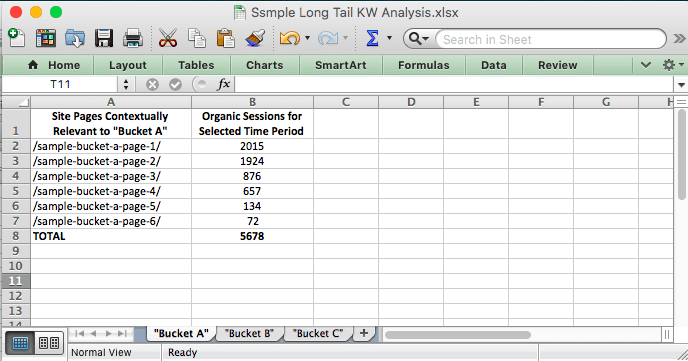Click the split pane handle above scrollbar
Image resolution: width=688 pixels, height=361 pixels.
click(x=681, y=102)
